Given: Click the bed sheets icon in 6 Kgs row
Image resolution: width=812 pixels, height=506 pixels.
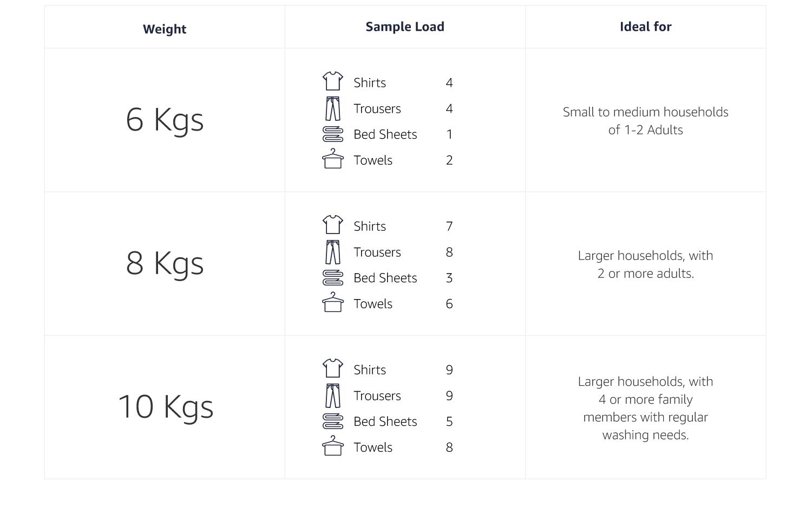Looking at the screenshot, I should click(x=332, y=134).
